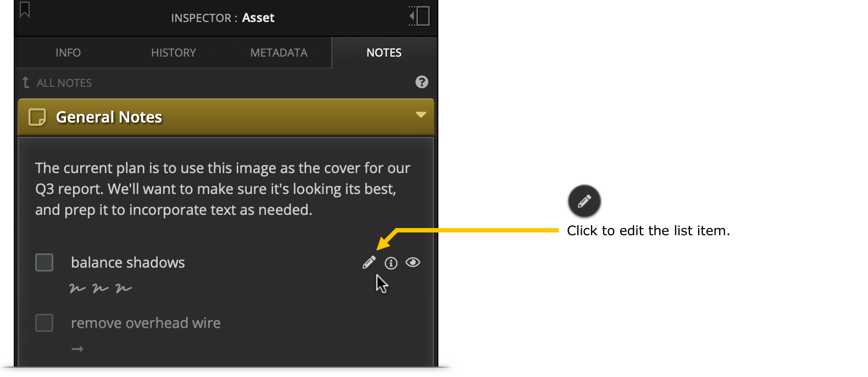Open the HISTORY tab
Screen dimensions: 868x377
pos(174,53)
